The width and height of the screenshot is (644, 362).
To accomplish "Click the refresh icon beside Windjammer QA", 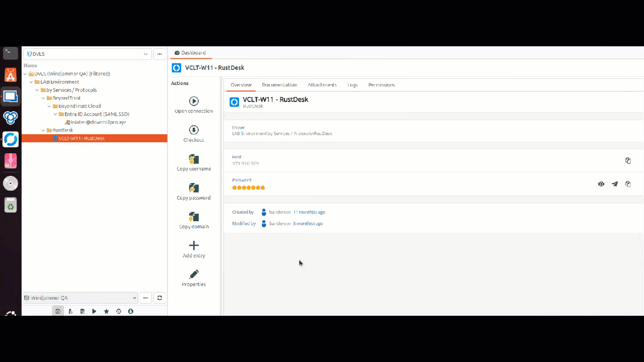I will [x=159, y=298].
